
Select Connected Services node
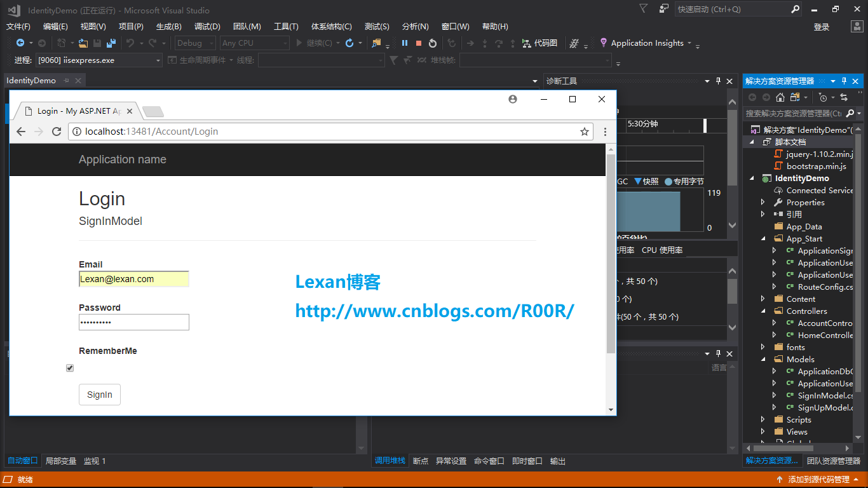pyautogui.click(x=819, y=191)
